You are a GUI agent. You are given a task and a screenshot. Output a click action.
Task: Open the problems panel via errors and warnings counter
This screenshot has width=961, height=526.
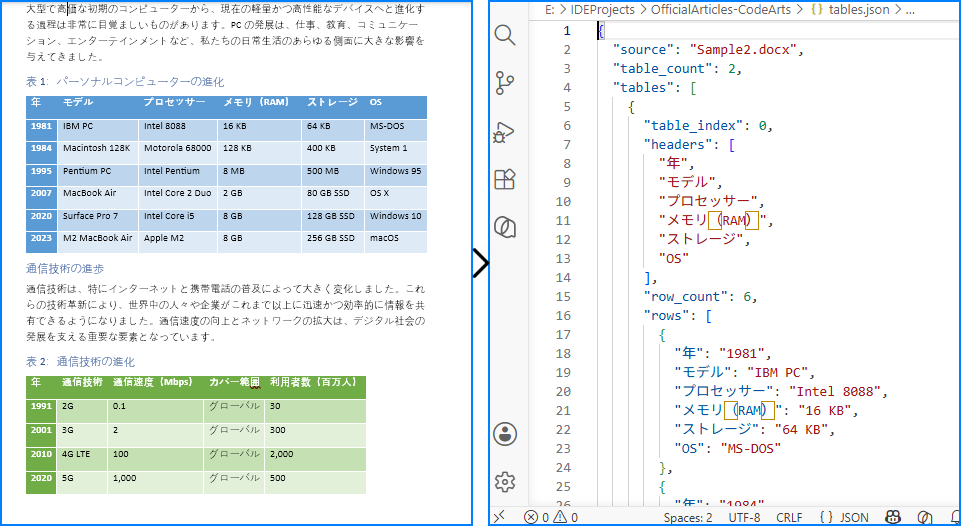pyautogui.click(x=549, y=517)
